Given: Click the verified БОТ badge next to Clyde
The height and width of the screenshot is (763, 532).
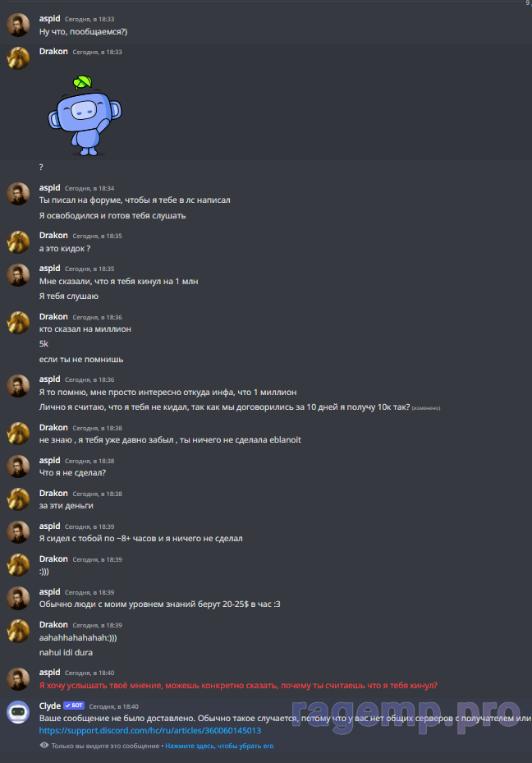Looking at the screenshot, I should click(x=74, y=706).
